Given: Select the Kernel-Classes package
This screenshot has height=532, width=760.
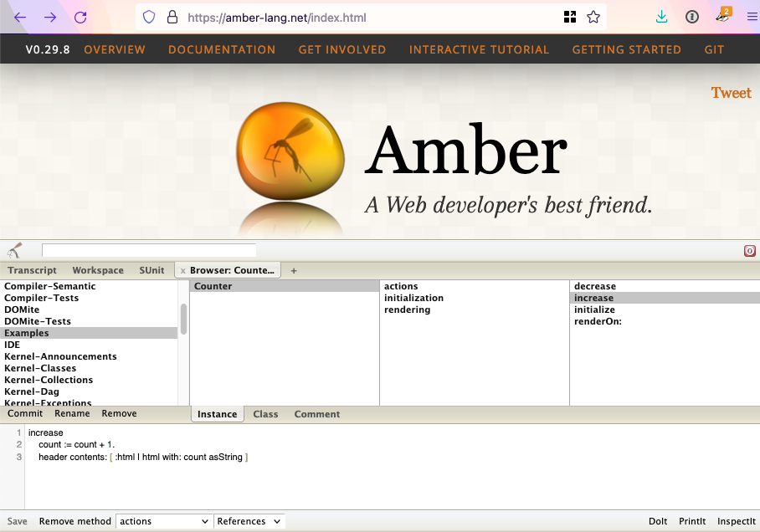Looking at the screenshot, I should coord(89,368).
